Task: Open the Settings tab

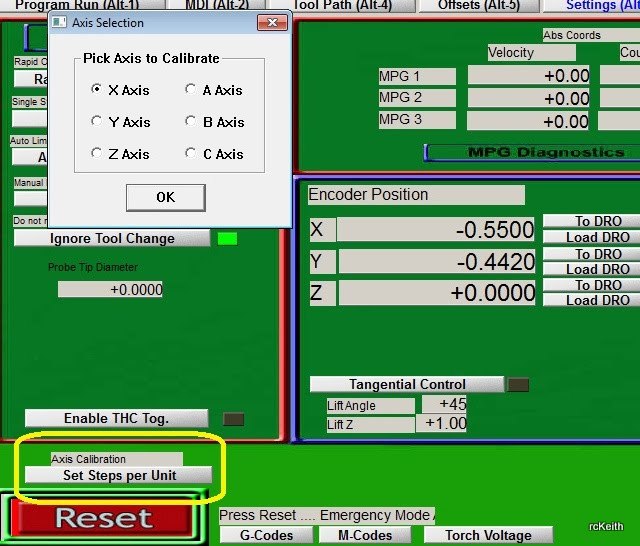Action: click(600, 5)
